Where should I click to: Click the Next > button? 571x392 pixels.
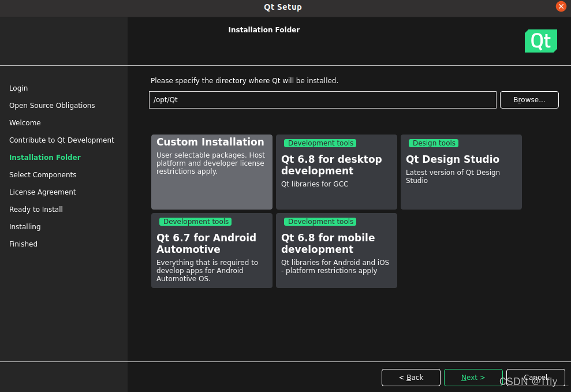tap(473, 378)
